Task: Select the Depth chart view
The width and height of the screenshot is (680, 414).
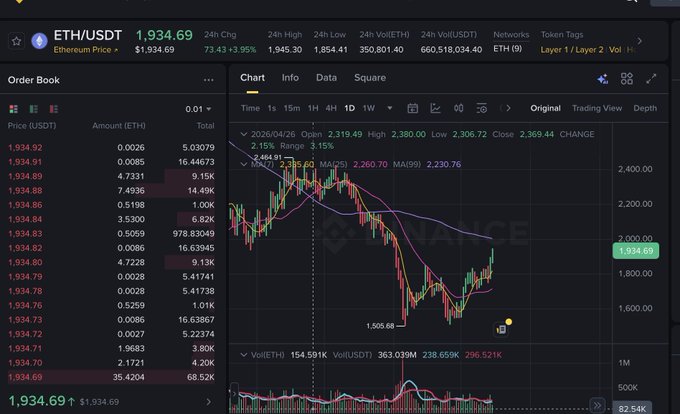Action: (645, 108)
